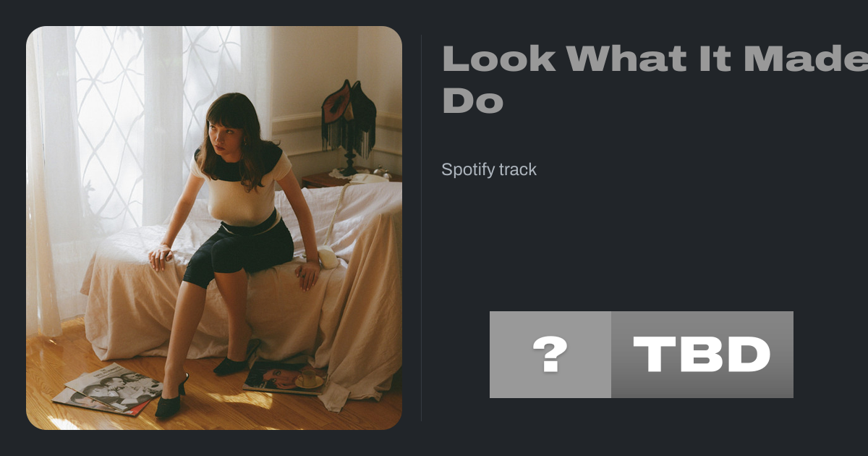Click the question mark score box
Viewport: 868px width, 456px height.
pos(550,355)
